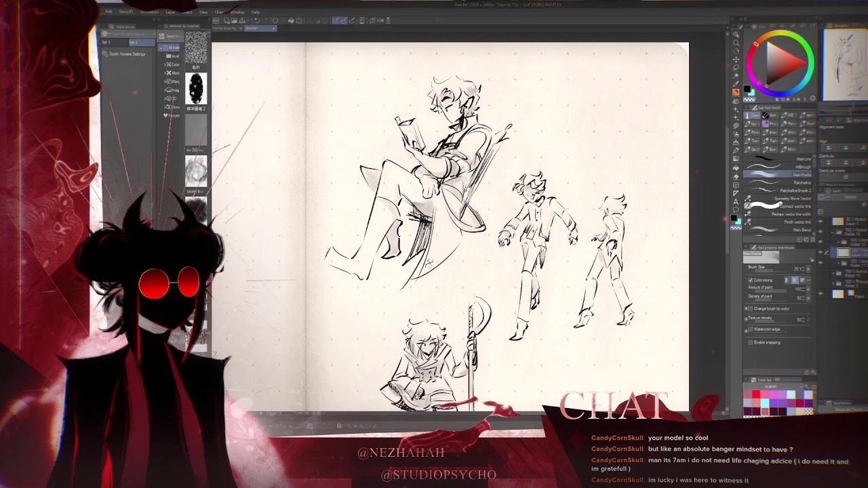
Task: Open the Filter menu
Action: click(218, 12)
